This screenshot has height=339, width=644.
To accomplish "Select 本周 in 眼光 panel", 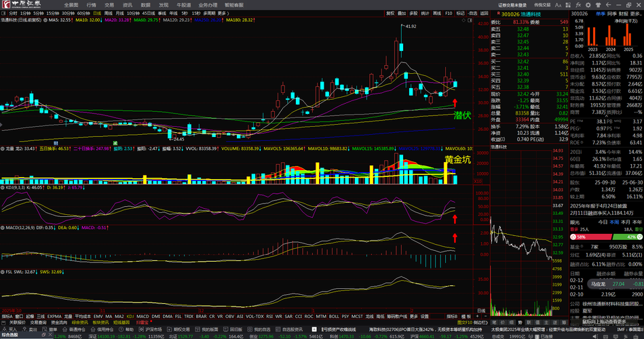I will (614, 222).
